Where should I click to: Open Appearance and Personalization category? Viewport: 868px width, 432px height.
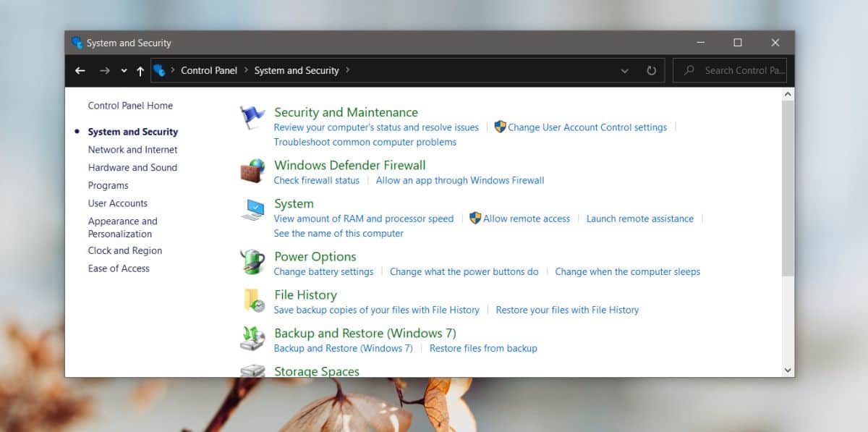(122, 227)
